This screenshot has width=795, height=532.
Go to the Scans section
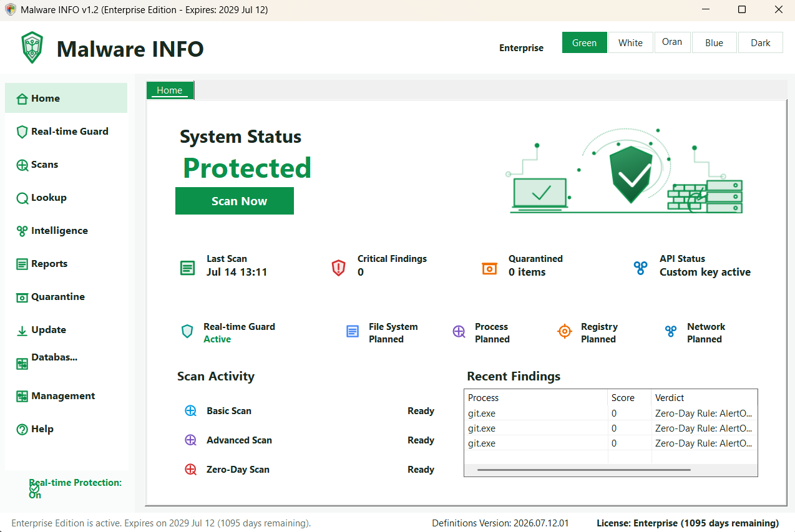coord(66,165)
